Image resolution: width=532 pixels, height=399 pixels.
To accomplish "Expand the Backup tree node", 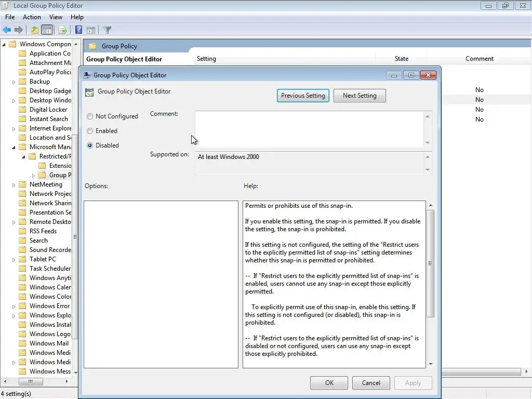I will [x=14, y=82].
